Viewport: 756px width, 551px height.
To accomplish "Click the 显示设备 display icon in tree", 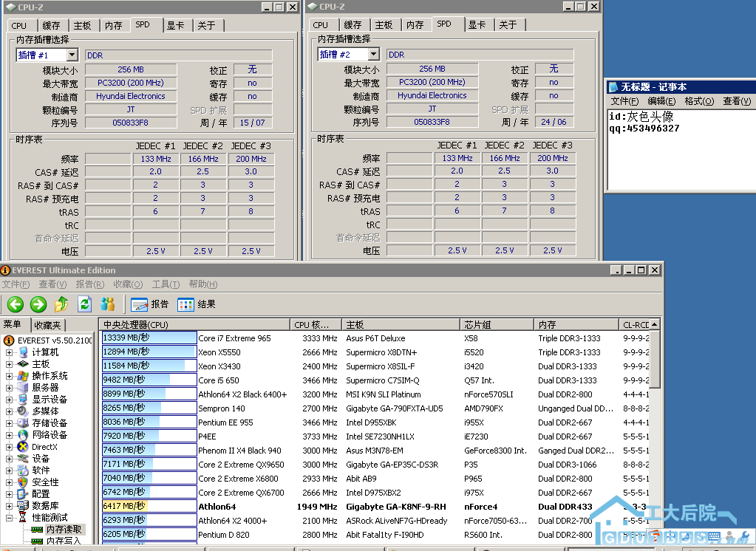I will pyautogui.click(x=23, y=400).
